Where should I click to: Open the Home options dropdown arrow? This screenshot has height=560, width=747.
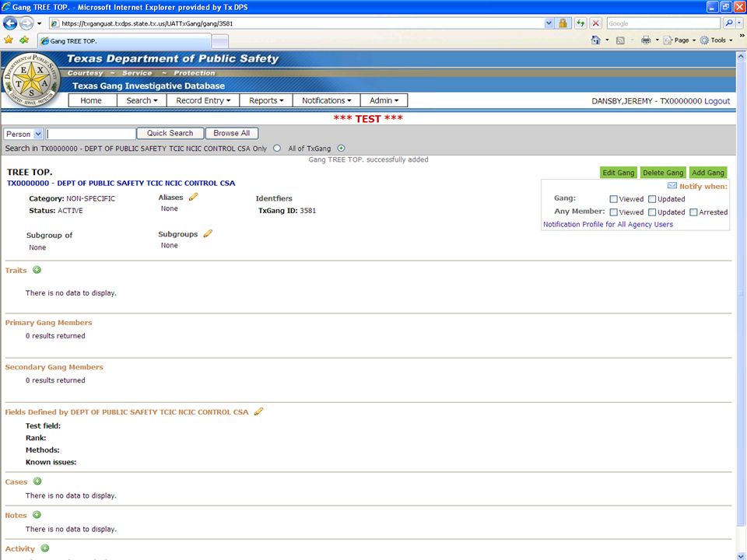point(607,40)
